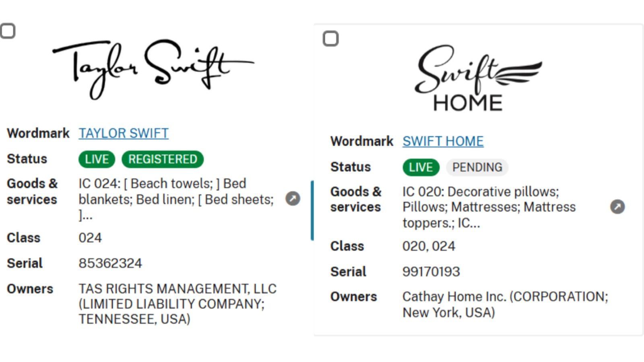This screenshot has width=644, height=362.
Task: Click the LIVE badge beside REGISTERED
Action: coord(97,159)
